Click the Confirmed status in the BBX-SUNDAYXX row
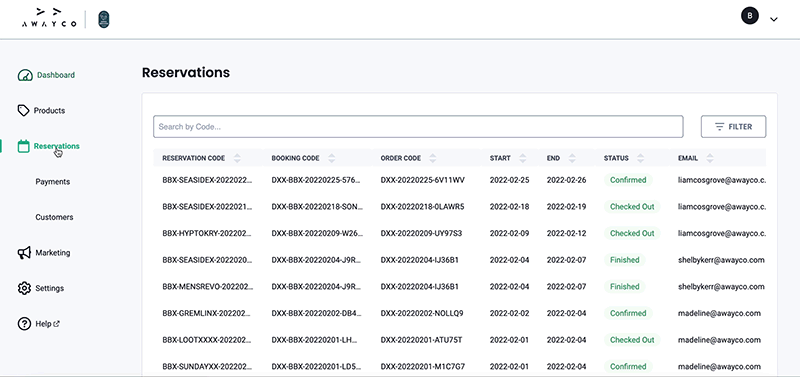This screenshot has width=800, height=377. coord(628,366)
